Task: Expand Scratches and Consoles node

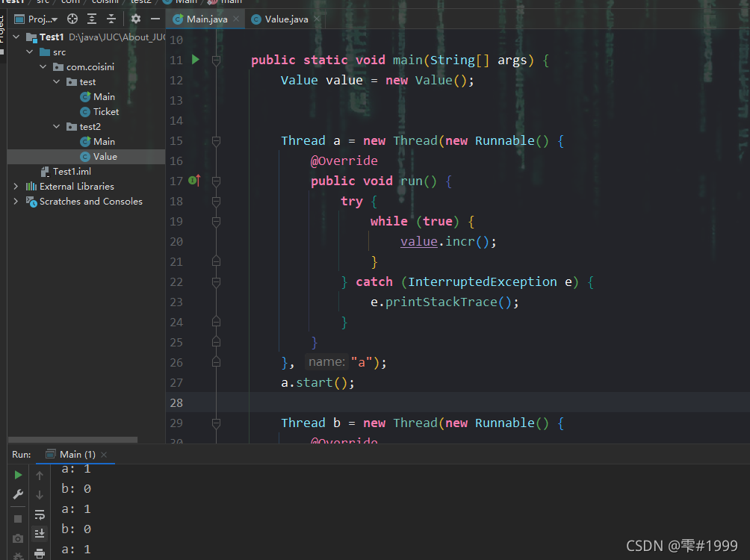Action: coord(16,201)
